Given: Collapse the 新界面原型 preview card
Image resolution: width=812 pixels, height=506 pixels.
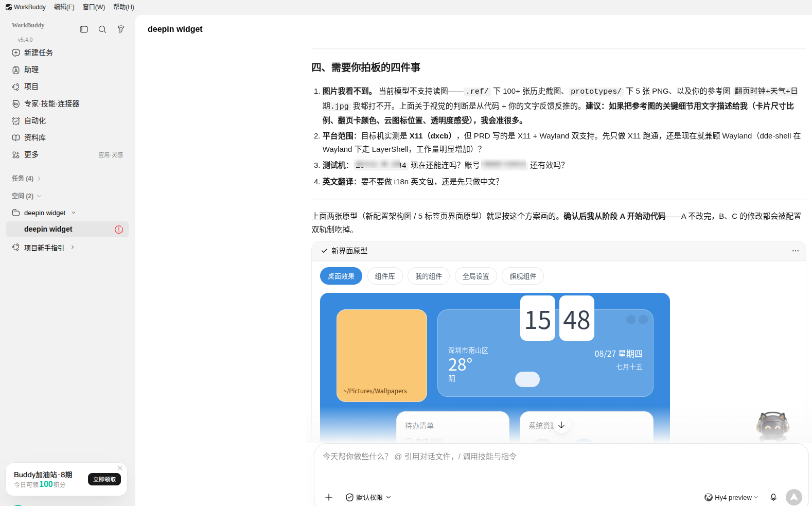Looking at the screenshot, I should coord(324,251).
